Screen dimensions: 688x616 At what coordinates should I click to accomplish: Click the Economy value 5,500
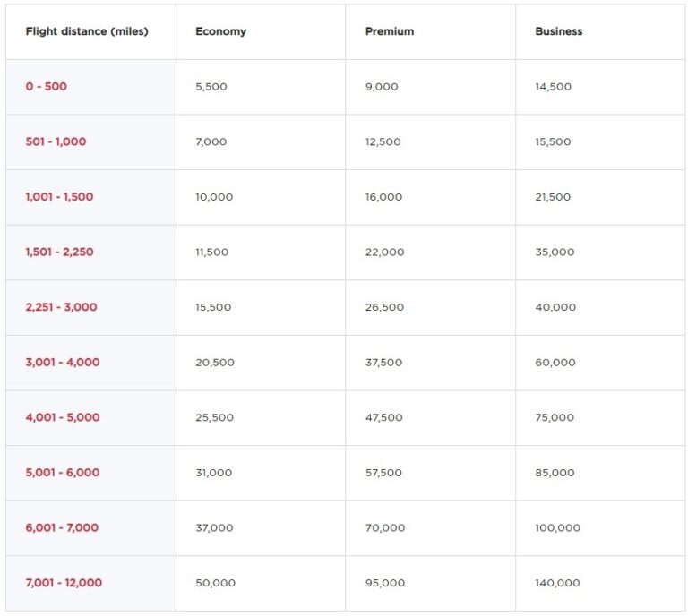[213, 87]
